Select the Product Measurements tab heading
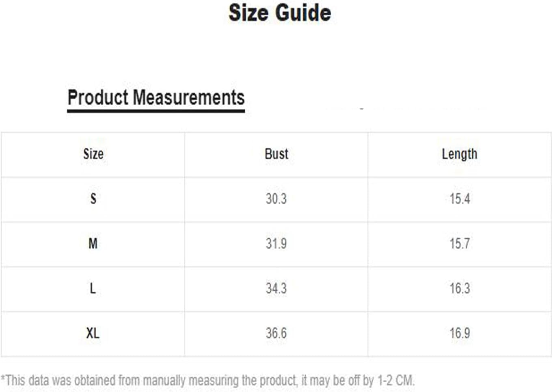The height and width of the screenshot is (392, 553). tap(156, 98)
